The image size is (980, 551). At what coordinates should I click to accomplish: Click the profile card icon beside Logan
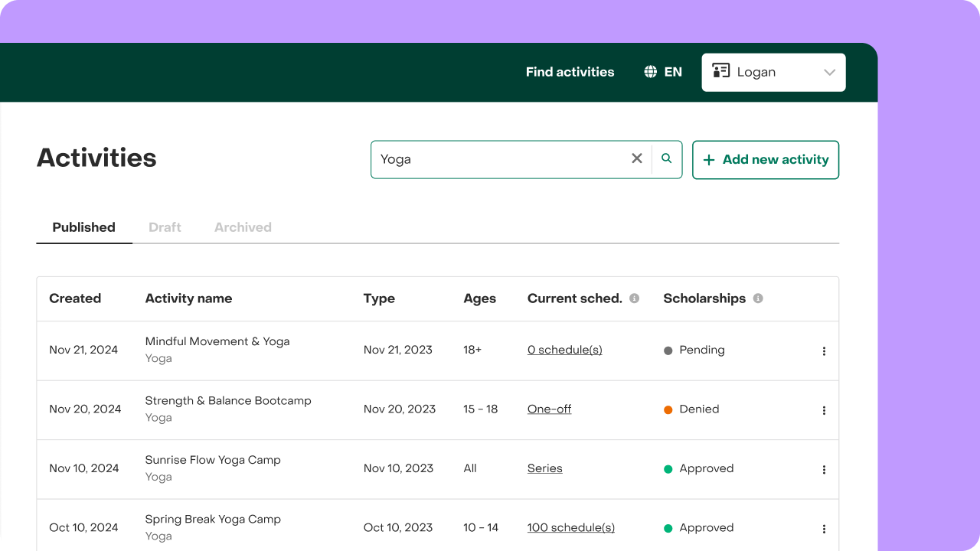coord(720,71)
